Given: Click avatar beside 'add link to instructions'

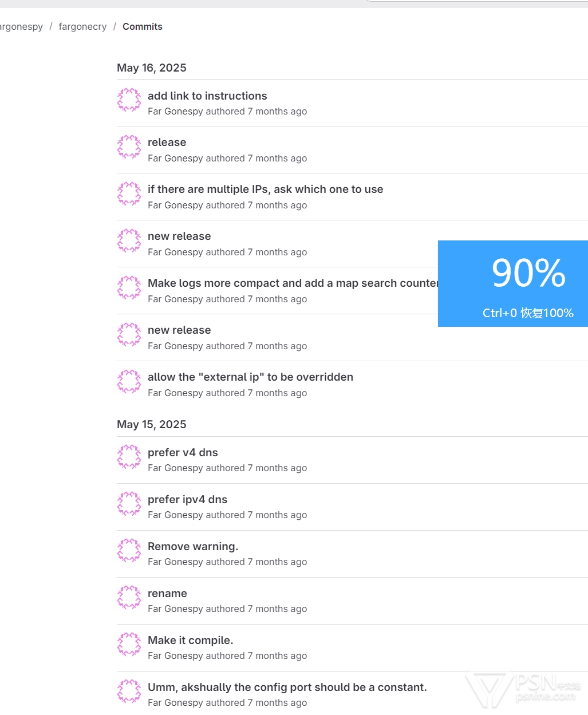Looking at the screenshot, I should [129, 100].
